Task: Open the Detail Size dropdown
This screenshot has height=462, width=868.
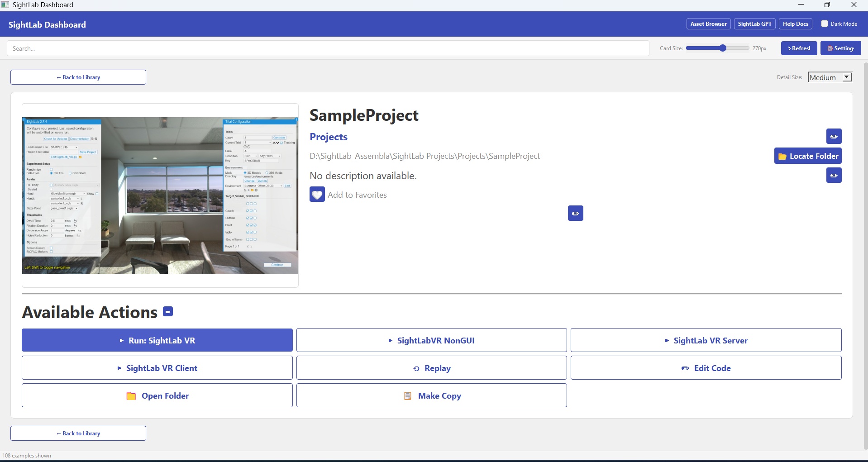Action: pyautogui.click(x=830, y=77)
